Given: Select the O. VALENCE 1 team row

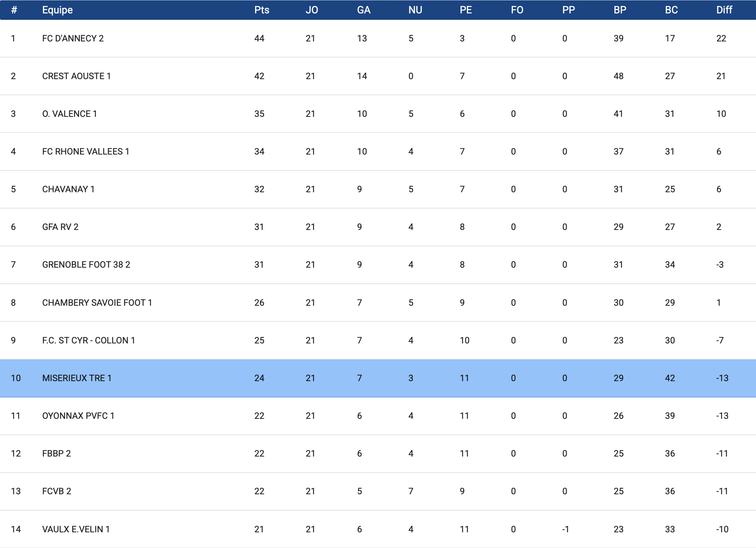Looking at the screenshot, I should (69, 114).
